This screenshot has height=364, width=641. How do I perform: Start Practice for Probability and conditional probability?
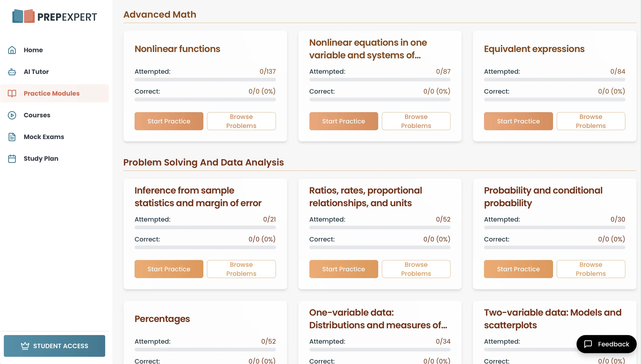click(518, 269)
